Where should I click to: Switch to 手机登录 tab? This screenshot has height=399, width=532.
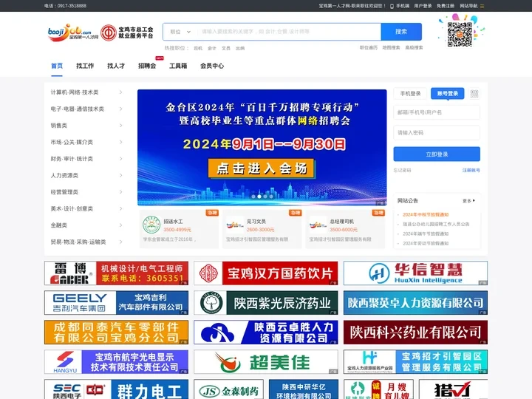pos(410,94)
